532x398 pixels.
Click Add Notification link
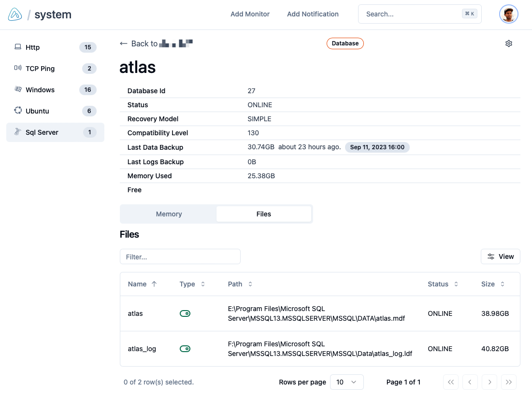point(313,14)
